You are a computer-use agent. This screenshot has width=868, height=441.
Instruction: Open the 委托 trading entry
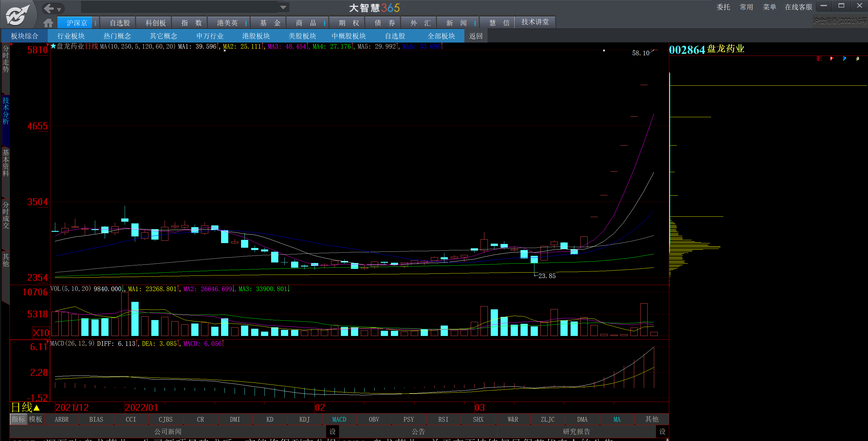click(723, 7)
